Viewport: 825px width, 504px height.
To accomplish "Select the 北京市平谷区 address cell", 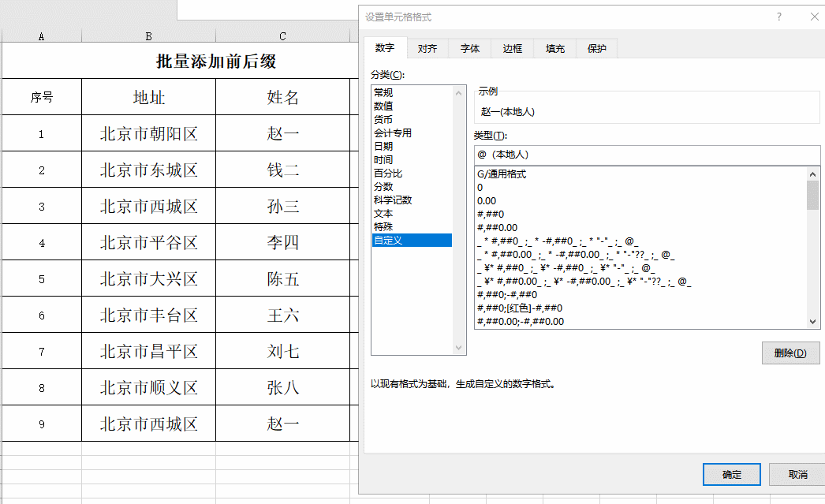I will point(148,242).
